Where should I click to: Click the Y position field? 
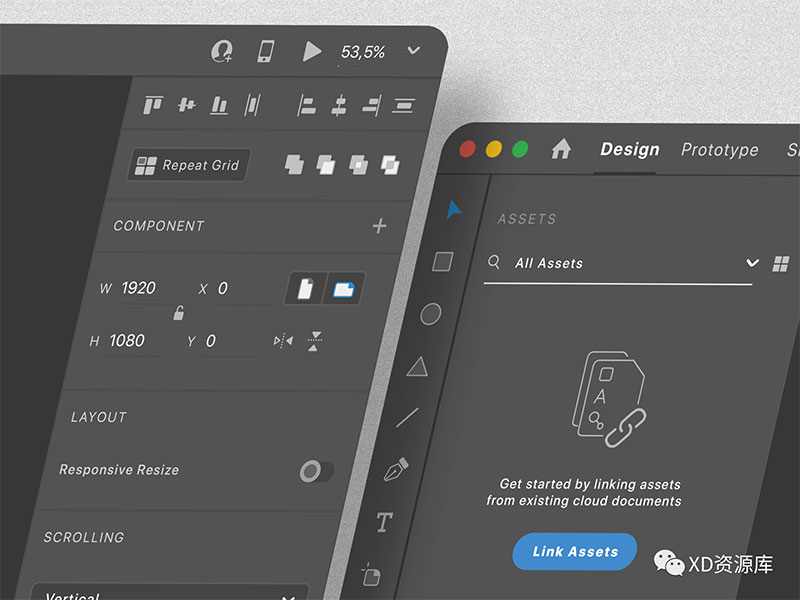click(x=228, y=341)
